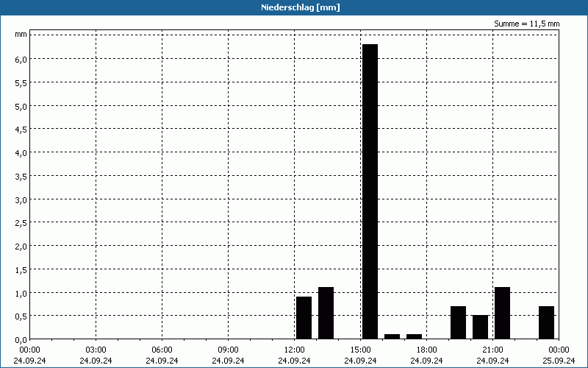Click the 6,0 y-axis value
This screenshot has height=368, width=588.
[x=21, y=60]
